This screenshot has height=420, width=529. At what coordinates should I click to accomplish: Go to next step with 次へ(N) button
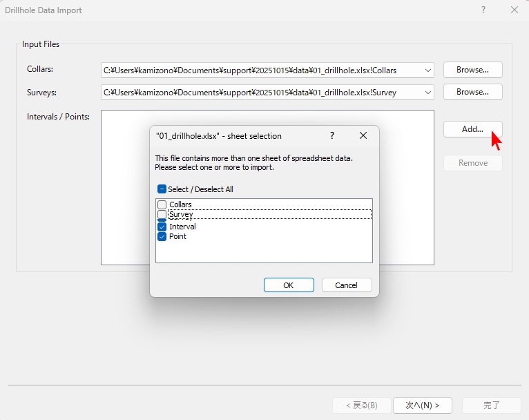[421, 405]
